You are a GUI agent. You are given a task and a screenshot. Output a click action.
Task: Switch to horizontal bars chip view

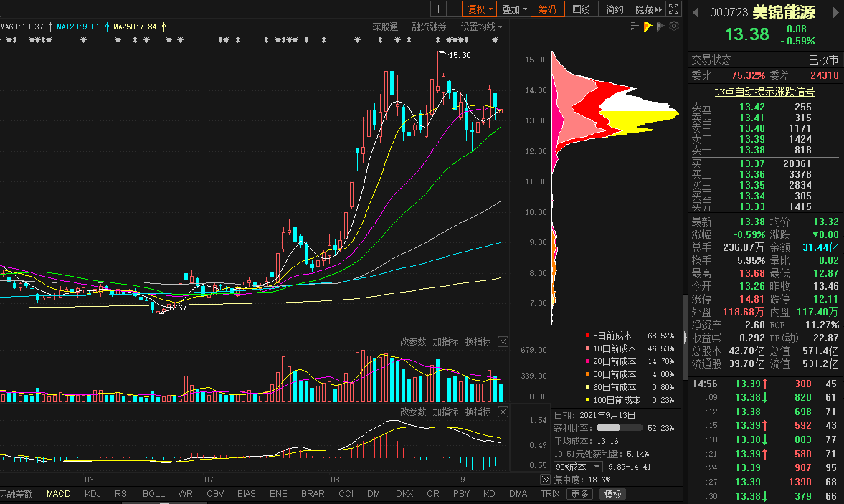tap(635, 26)
